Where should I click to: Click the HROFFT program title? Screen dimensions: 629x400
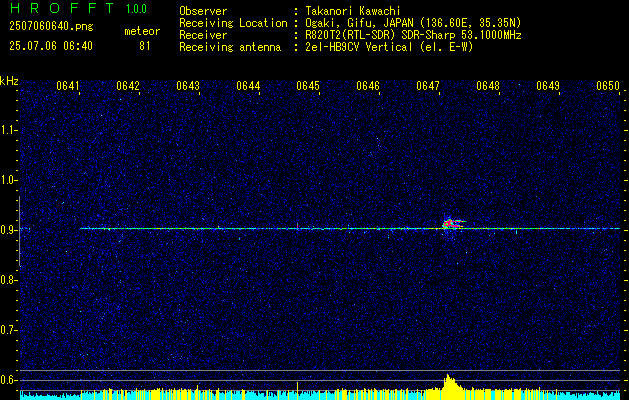(62, 8)
